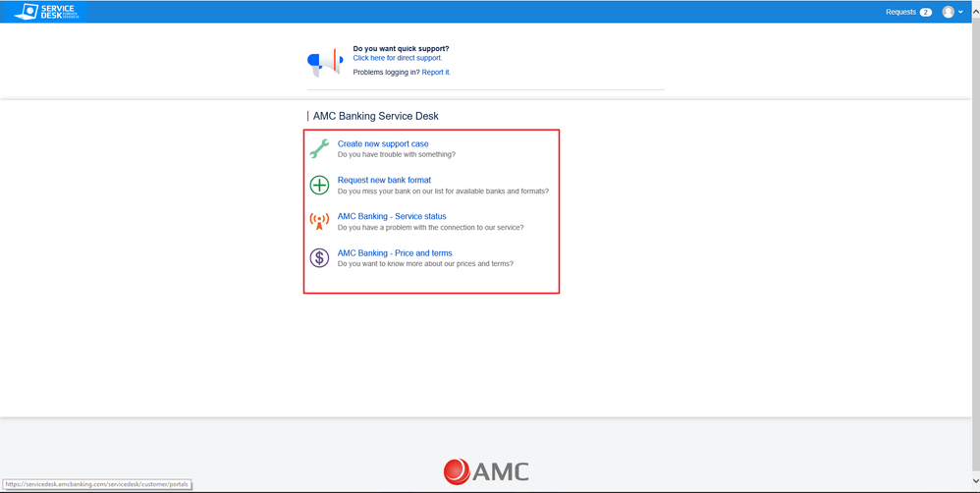Click the megaphone announcement icon

[325, 62]
